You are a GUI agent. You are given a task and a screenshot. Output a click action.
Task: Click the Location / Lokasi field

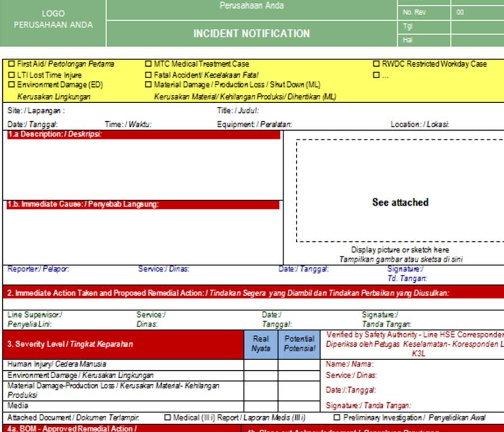pyautogui.click(x=420, y=125)
